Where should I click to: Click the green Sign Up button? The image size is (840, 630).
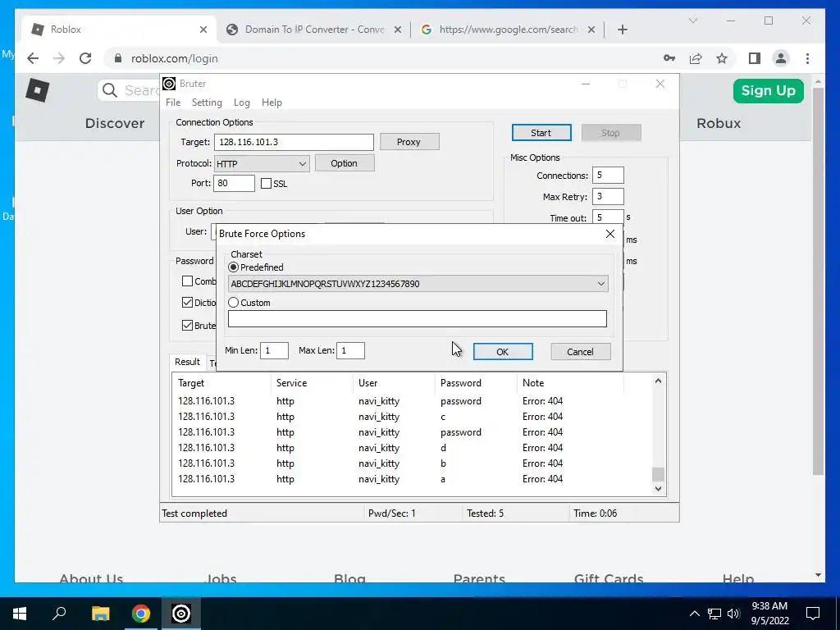pyautogui.click(x=768, y=90)
